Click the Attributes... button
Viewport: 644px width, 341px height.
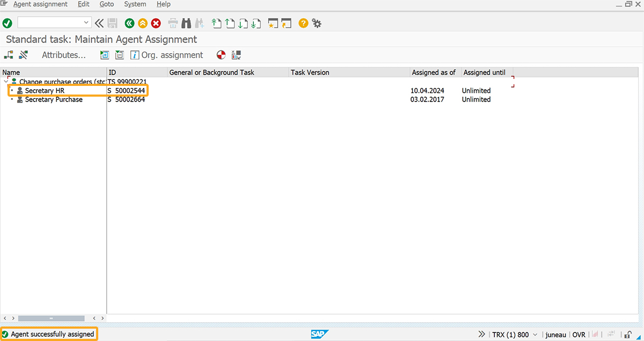[64, 55]
